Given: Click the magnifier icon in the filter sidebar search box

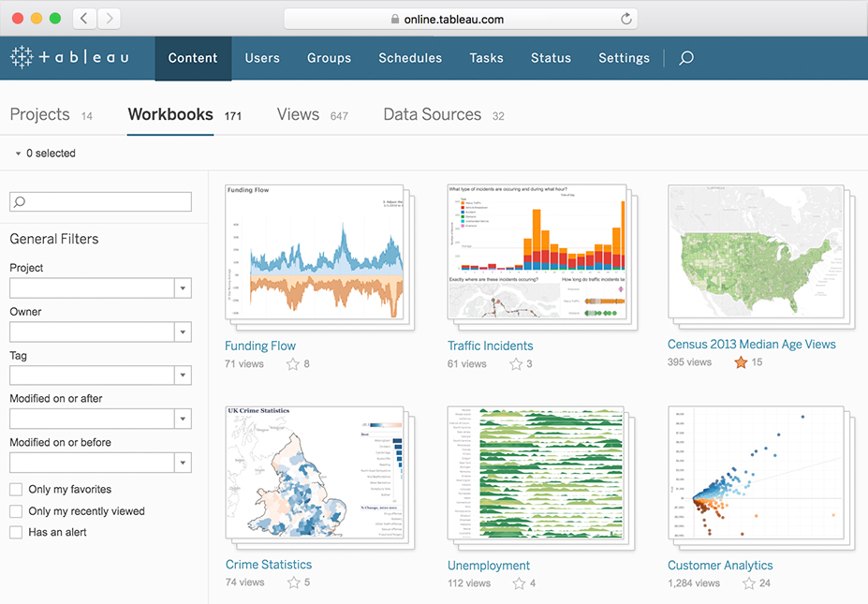Looking at the screenshot, I should click(18, 201).
